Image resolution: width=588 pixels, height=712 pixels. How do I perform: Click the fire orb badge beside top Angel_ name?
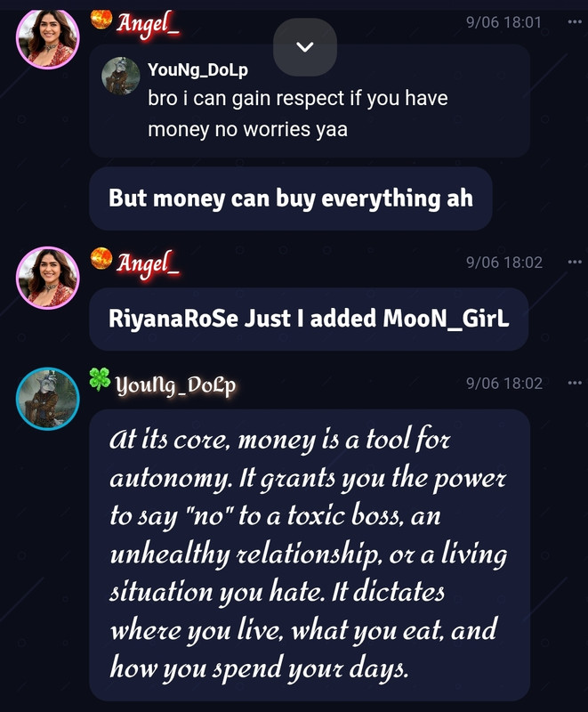(101, 20)
